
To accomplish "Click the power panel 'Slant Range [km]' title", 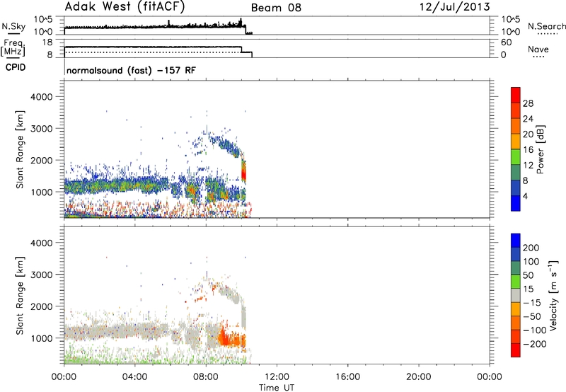I will coord(21,149).
